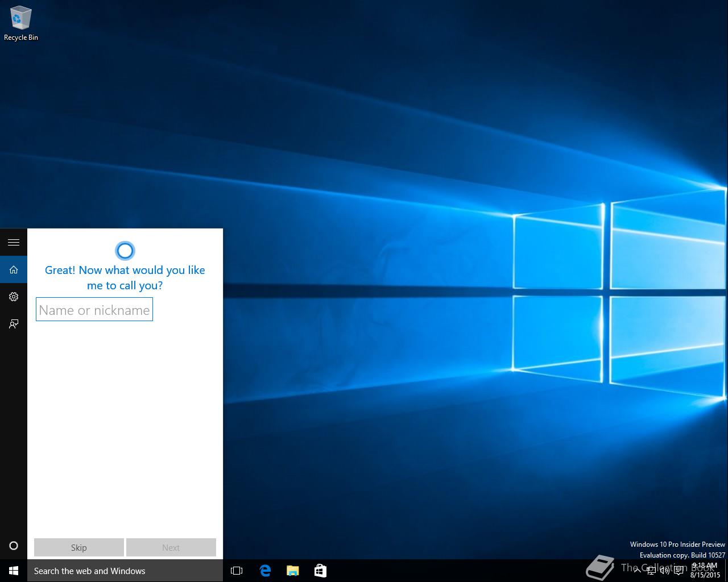
Task: Open the network status tray icon
Action: point(651,571)
